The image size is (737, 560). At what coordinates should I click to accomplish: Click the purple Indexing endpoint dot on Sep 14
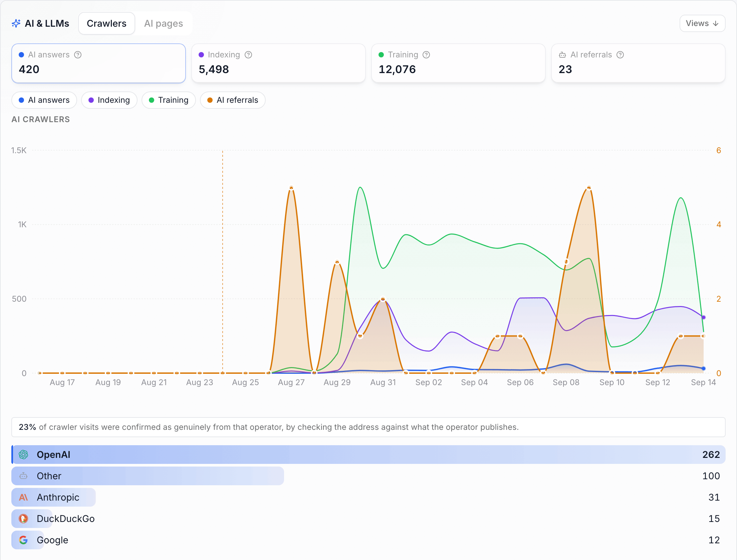point(704,317)
